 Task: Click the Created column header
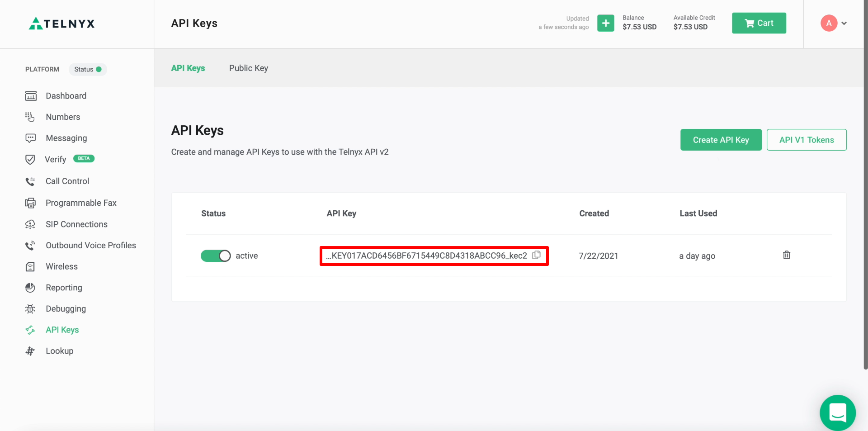click(594, 213)
